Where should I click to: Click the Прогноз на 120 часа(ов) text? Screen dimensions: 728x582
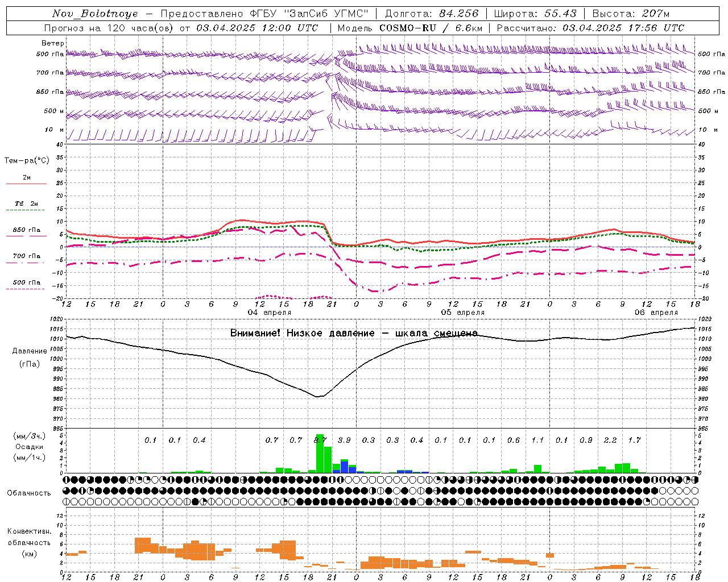110,28
